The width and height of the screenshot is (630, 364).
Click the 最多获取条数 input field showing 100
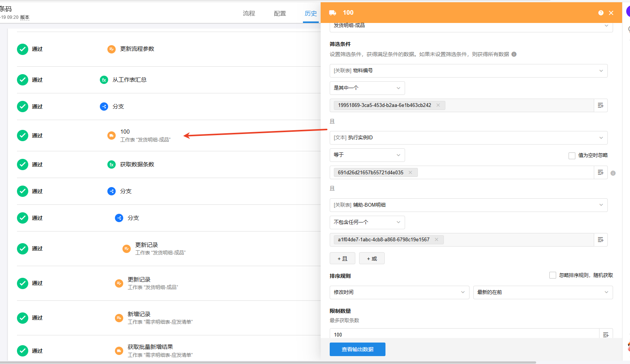coord(463,334)
